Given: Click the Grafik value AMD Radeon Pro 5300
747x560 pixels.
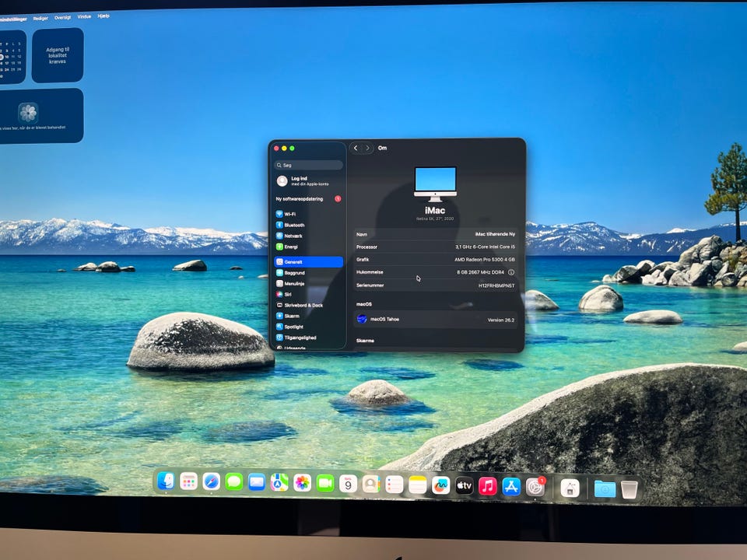Looking at the screenshot, I should 485,260.
